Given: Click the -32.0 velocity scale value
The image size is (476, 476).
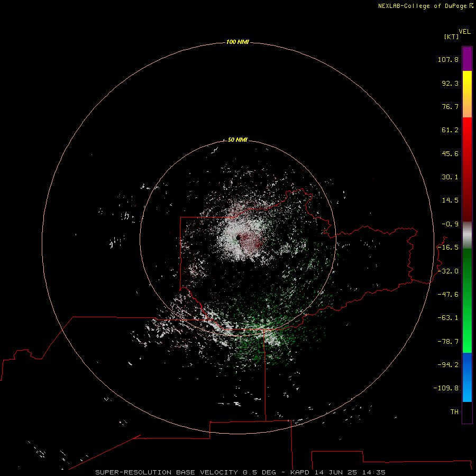Looking at the screenshot, I should click(448, 271).
